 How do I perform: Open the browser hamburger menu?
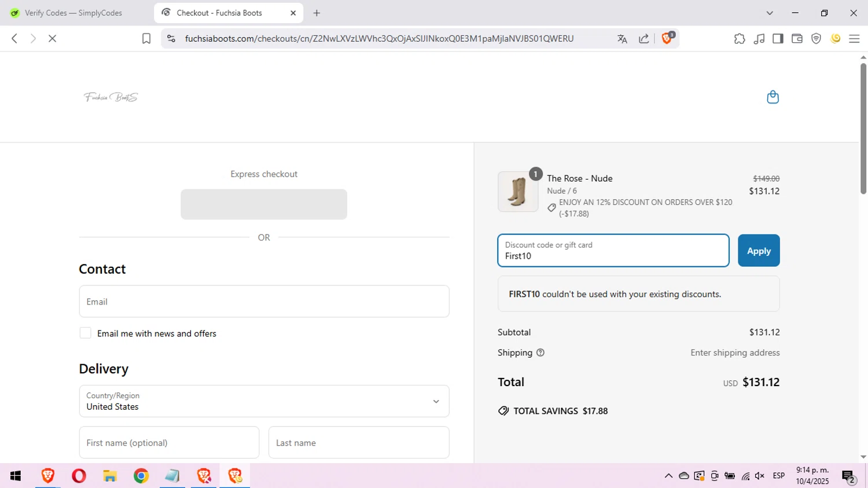854,39
